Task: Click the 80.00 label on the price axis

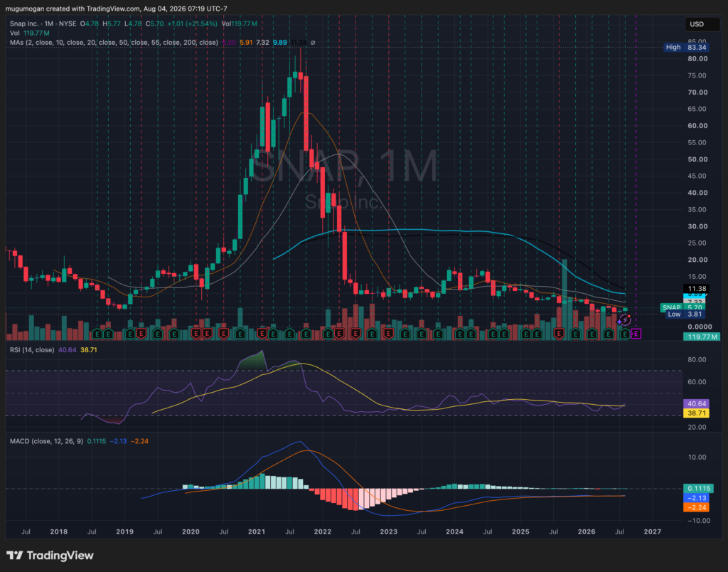Action: 697,58
